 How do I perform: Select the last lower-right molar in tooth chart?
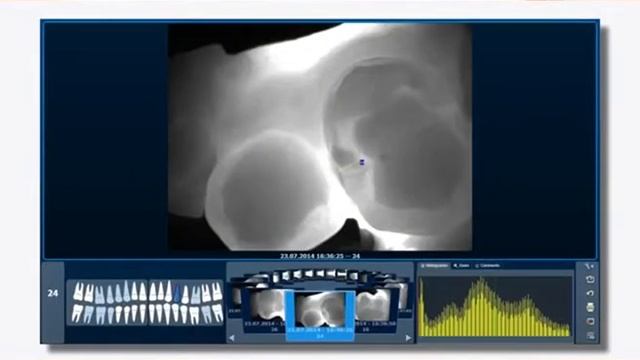(x=218, y=313)
